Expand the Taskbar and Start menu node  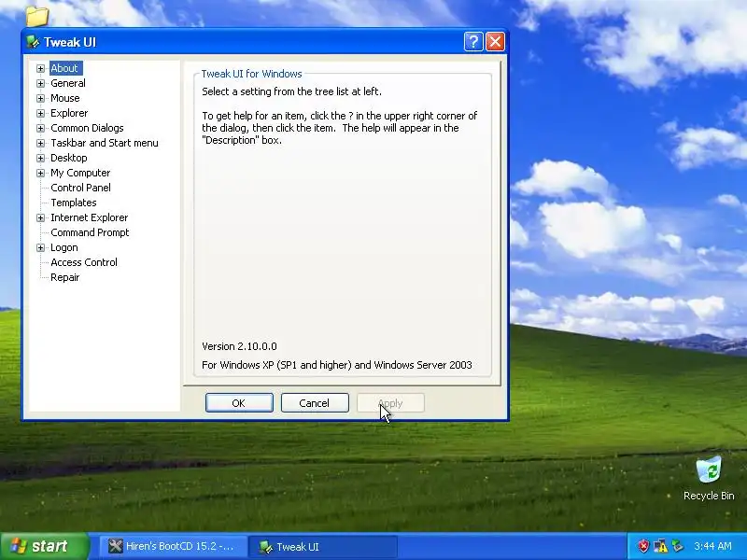pyautogui.click(x=40, y=144)
